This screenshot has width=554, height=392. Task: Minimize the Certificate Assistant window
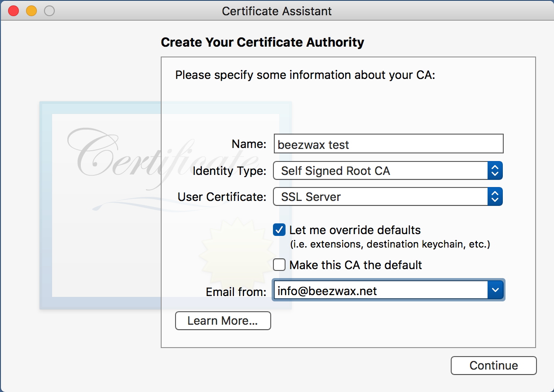point(31,10)
